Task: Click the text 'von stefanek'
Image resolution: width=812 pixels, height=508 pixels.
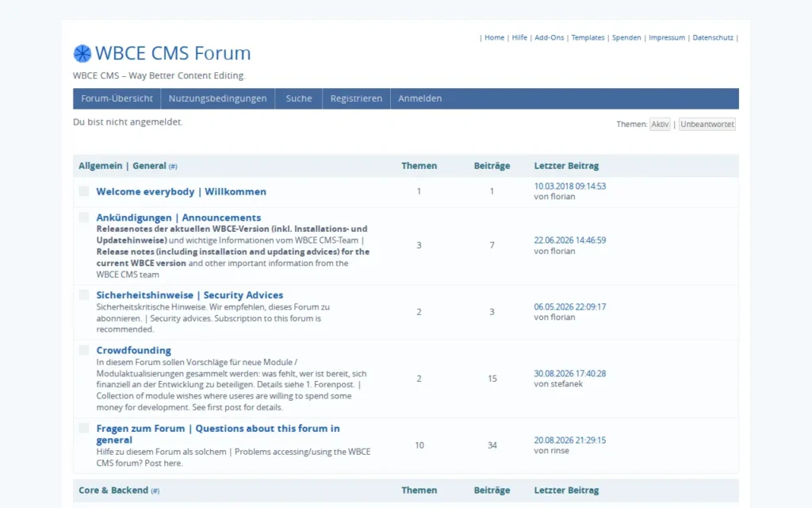Action: (558, 383)
